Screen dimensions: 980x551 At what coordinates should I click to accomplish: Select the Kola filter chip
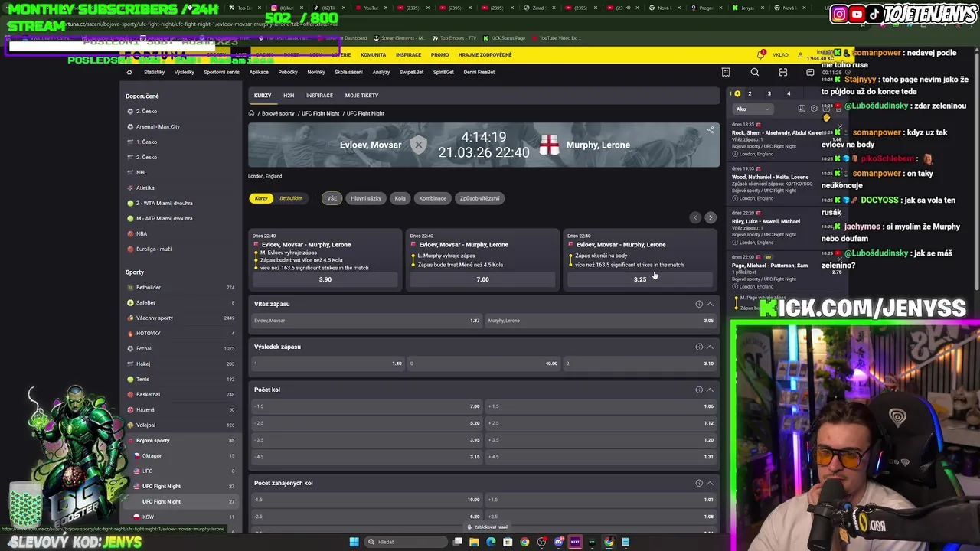pos(400,198)
